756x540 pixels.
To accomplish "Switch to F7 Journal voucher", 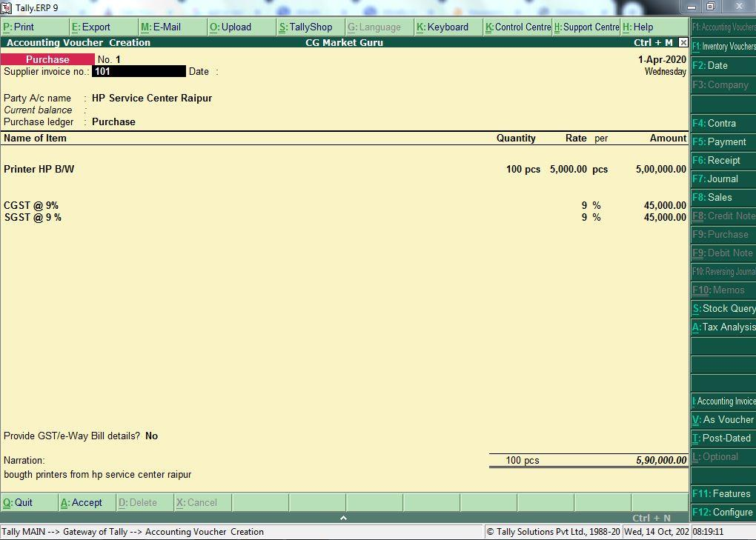I will 723,179.
